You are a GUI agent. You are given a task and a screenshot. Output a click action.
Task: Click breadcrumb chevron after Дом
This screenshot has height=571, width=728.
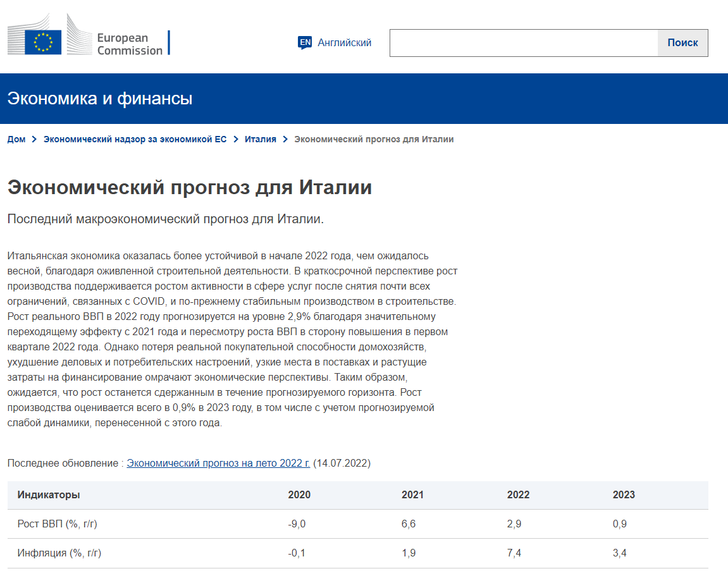coord(34,139)
